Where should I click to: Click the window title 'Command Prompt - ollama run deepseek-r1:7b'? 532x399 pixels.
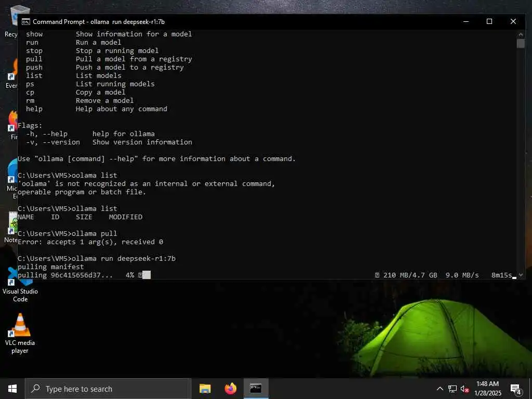click(99, 22)
